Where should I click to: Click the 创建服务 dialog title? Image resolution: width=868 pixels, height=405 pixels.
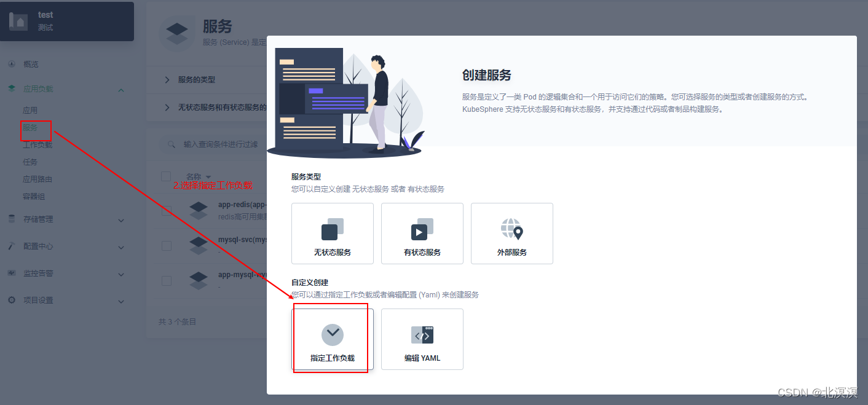[487, 76]
